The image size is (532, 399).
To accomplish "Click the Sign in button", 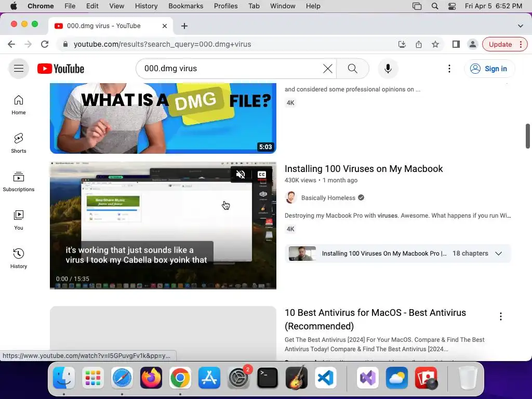I will (x=489, y=69).
